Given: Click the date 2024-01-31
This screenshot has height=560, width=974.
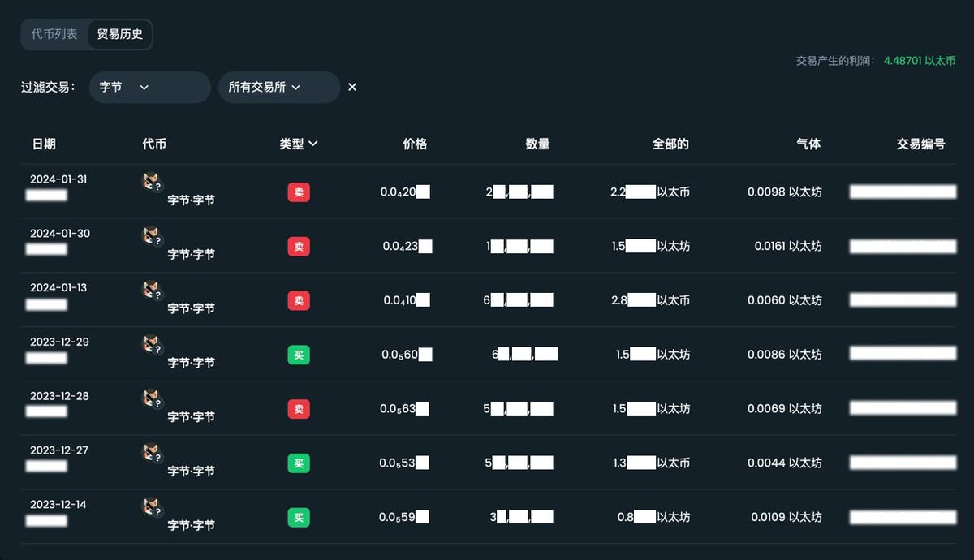Looking at the screenshot, I should (x=58, y=179).
